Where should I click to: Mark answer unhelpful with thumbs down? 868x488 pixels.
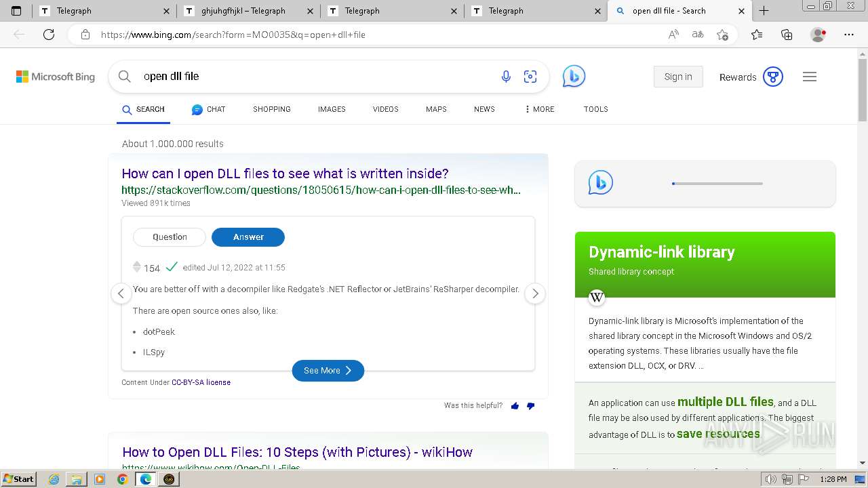click(530, 405)
